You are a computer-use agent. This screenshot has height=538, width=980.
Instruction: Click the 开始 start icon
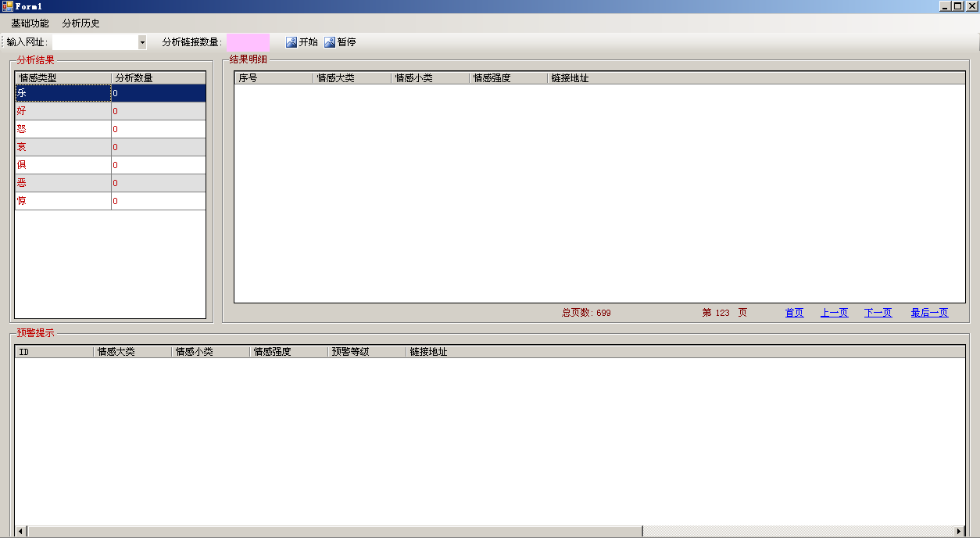pyautogui.click(x=291, y=42)
